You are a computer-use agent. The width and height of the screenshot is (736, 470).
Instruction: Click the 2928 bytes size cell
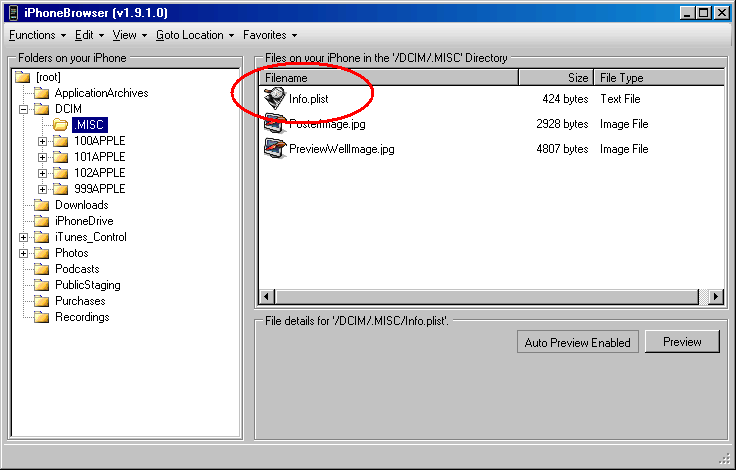[562, 124]
